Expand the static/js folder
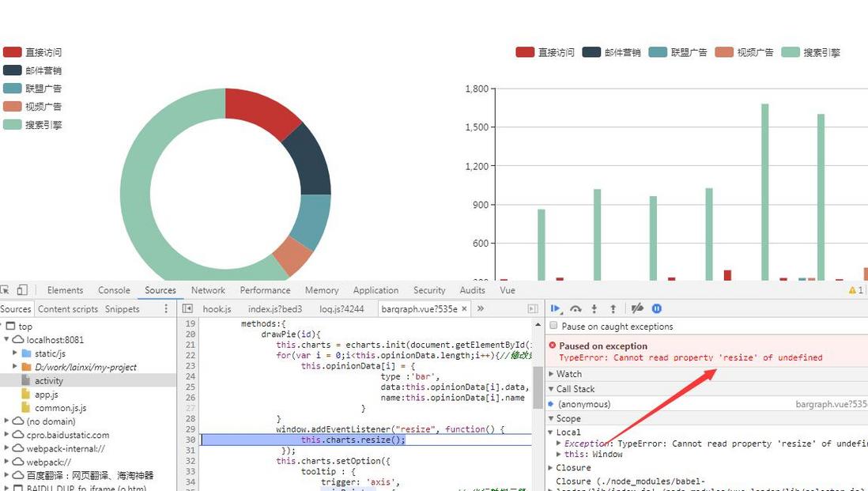 pyautogui.click(x=15, y=353)
